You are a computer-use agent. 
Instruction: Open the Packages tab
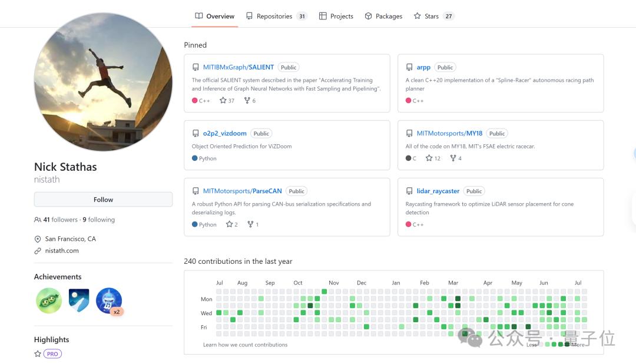(x=383, y=16)
